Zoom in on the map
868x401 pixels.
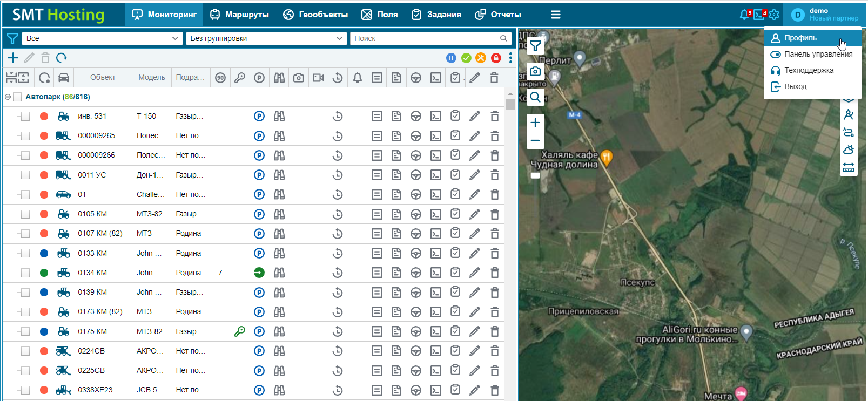(x=535, y=123)
